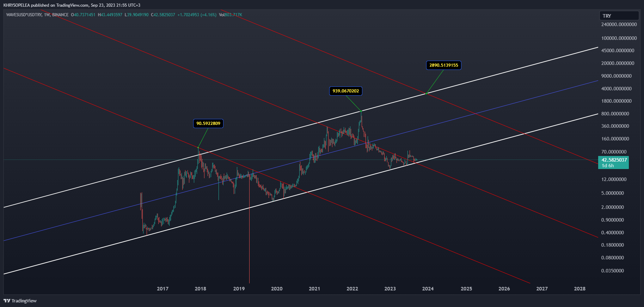This screenshot has width=644, height=307.
Task: Click the 160.0000000 price scale label
Action: click(615, 139)
